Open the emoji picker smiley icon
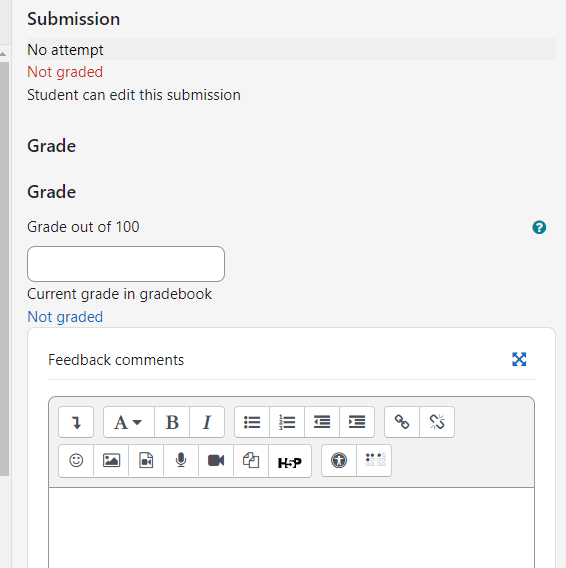 [x=76, y=461]
